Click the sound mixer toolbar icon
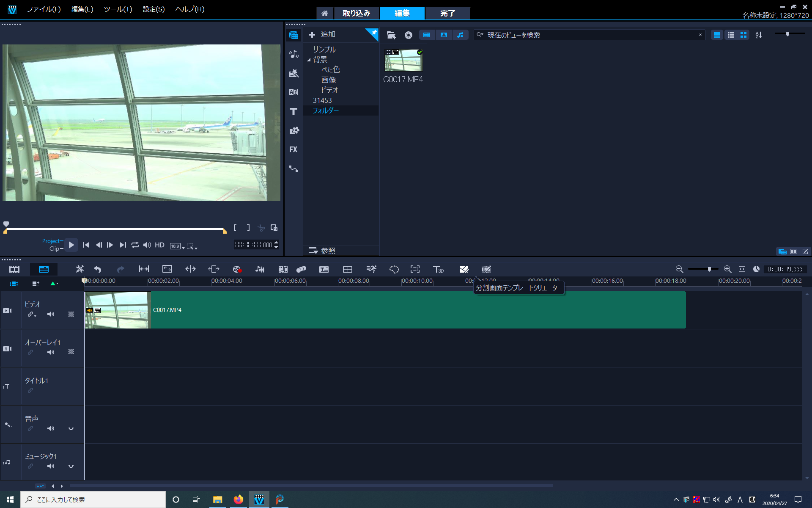This screenshot has width=812, height=508. click(x=260, y=269)
